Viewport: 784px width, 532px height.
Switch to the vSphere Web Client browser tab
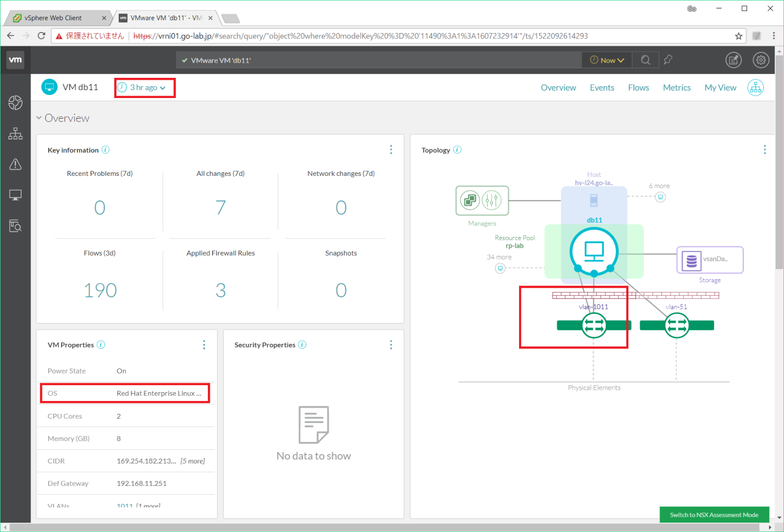(x=53, y=18)
